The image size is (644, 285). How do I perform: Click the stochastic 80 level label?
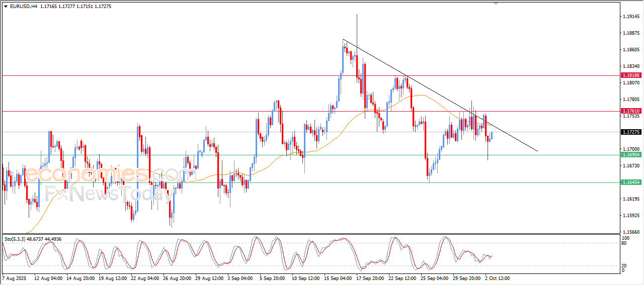coord(625,243)
